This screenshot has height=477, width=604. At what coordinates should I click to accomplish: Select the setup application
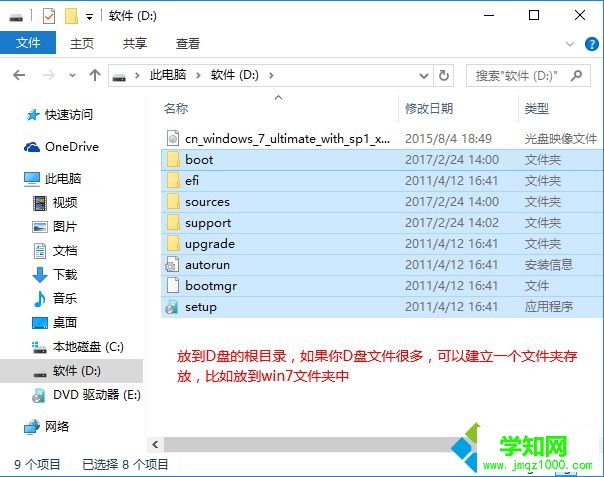tap(381, 307)
